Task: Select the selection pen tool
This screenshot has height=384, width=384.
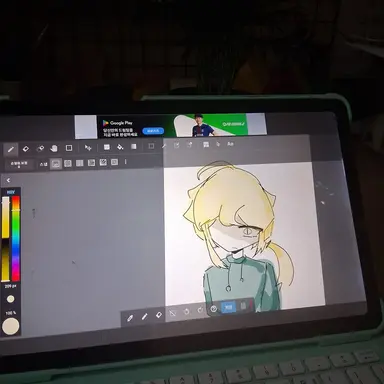Action: point(177,145)
